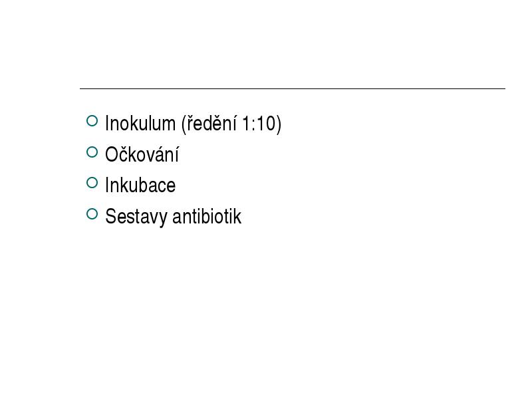Select the bullet marker next to Očkování

click(x=92, y=152)
